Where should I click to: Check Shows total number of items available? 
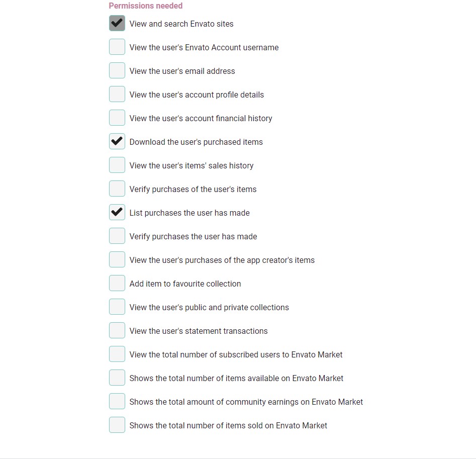pos(117,378)
